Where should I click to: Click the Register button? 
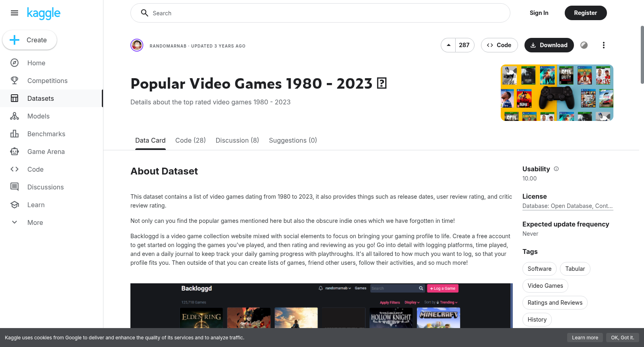coord(585,13)
